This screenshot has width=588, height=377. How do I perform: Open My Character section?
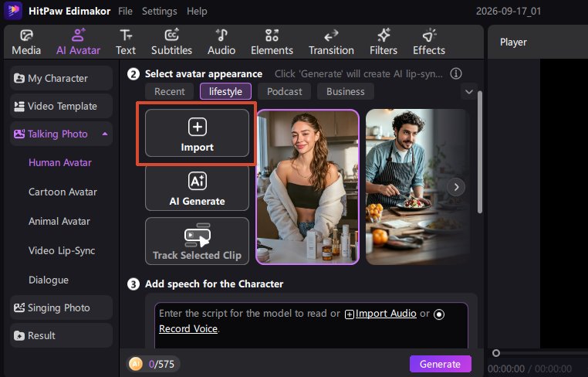click(61, 78)
